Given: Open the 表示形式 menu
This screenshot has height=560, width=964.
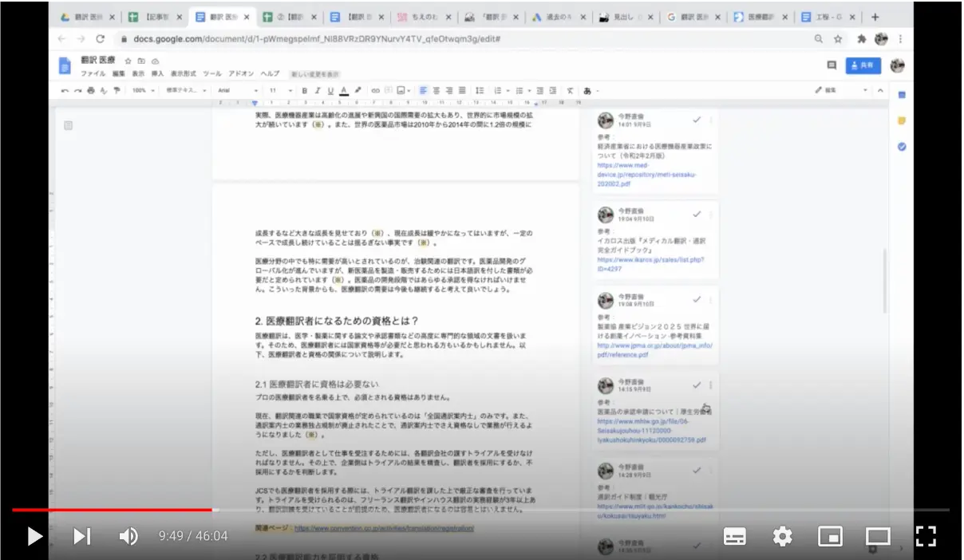Looking at the screenshot, I should pos(183,73).
